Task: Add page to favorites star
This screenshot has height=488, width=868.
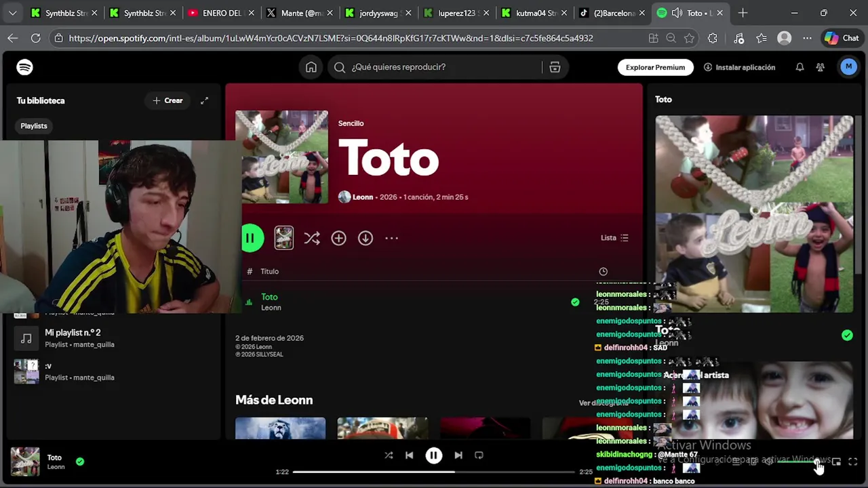Action: click(x=690, y=39)
